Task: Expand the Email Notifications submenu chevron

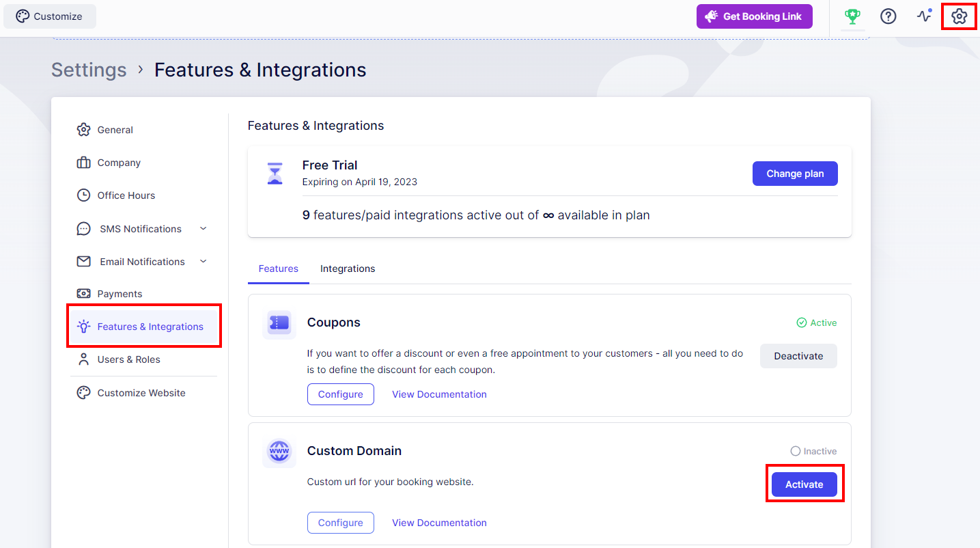Action: tap(203, 261)
